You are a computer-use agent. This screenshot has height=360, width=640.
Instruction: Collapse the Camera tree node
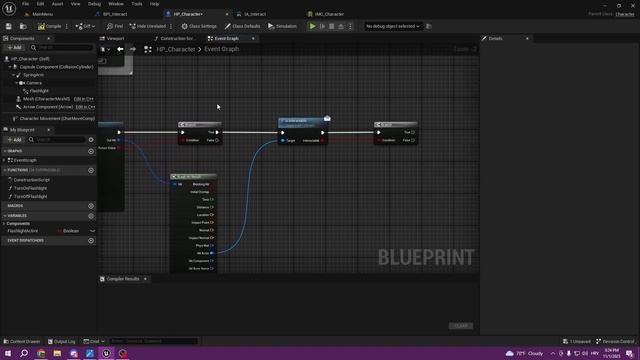click(x=17, y=83)
